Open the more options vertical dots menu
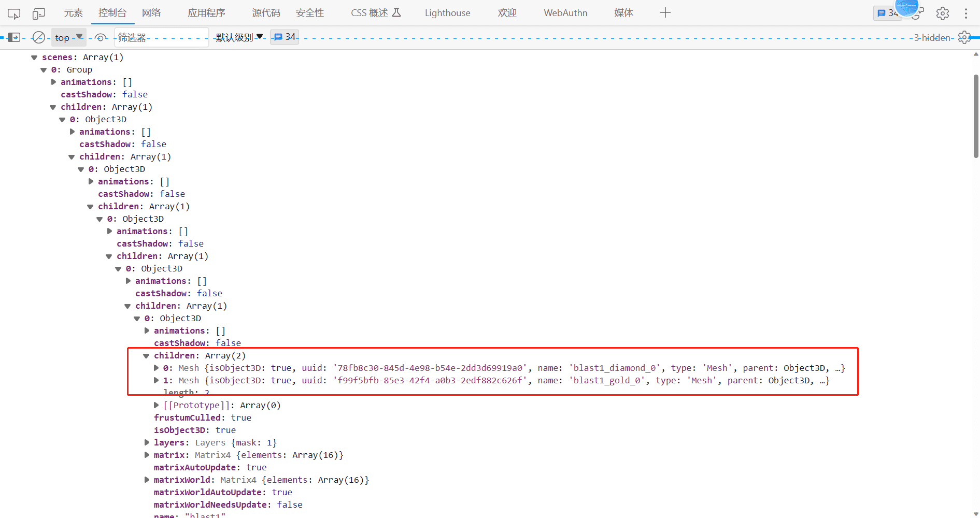Viewport: 980px width, 518px height. point(966,13)
